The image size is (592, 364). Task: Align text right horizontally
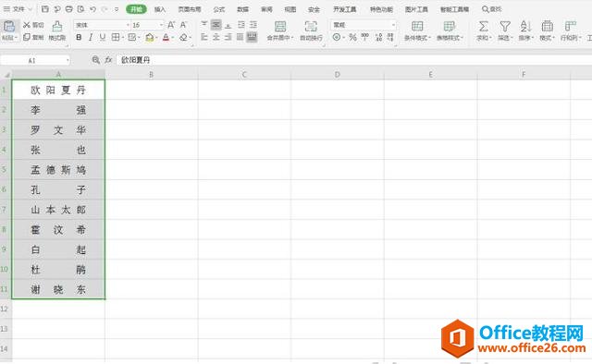tap(228, 37)
